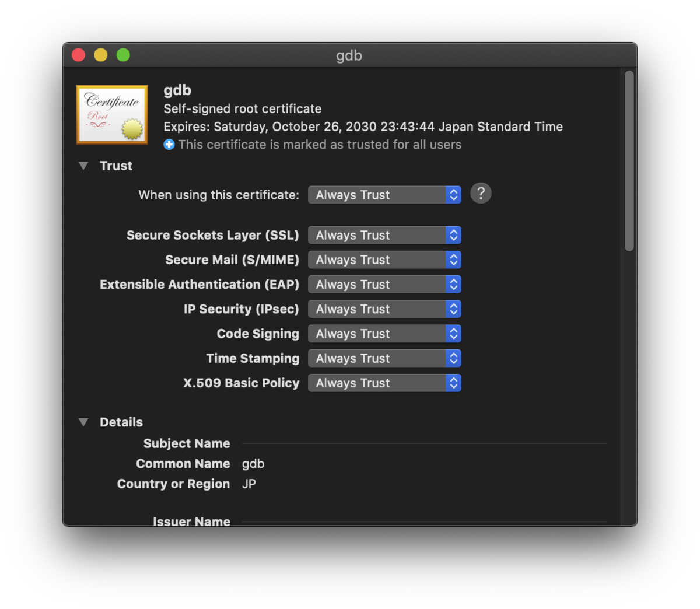Open the X.509 Basic Policy dropdown
This screenshot has height=609, width=700.
384,383
